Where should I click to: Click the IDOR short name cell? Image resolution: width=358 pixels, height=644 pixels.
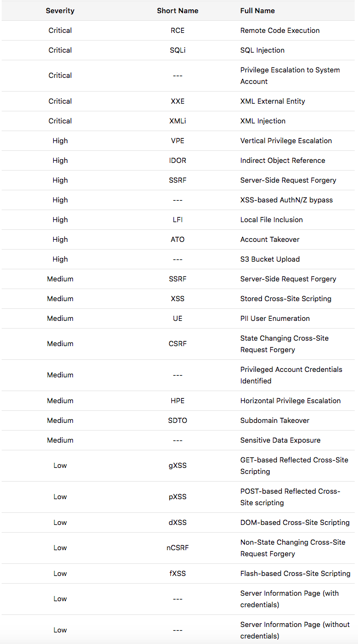(x=177, y=160)
